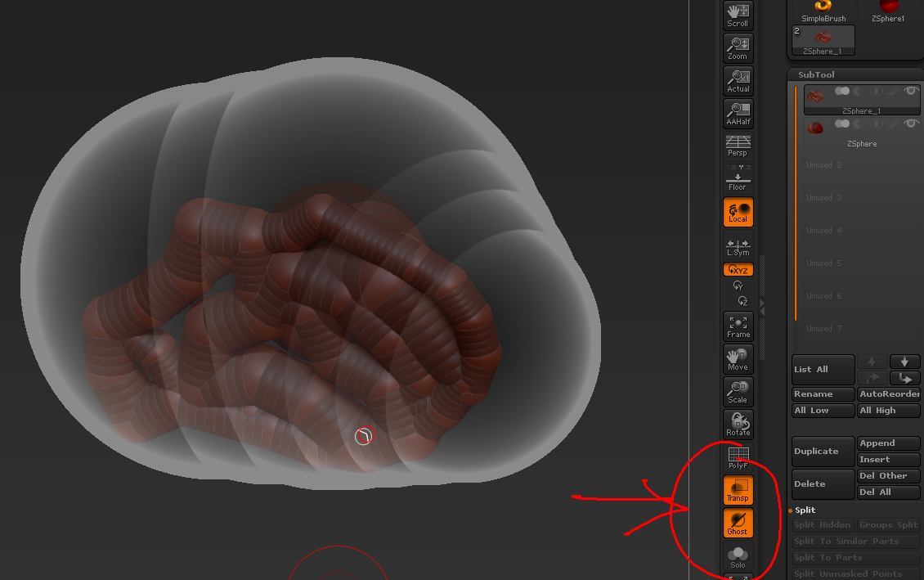The image size is (924, 580).
Task: Activate the Move navigation button
Action: click(738, 359)
